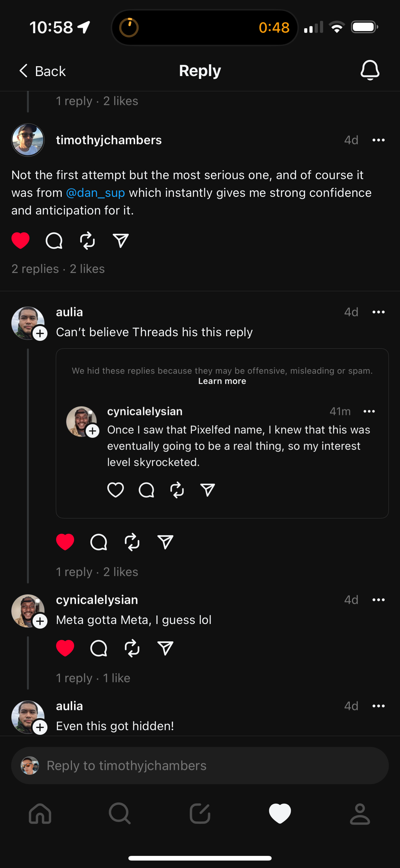Go Back to previous screen
Viewport: 400px width, 868px height.
[x=42, y=71]
